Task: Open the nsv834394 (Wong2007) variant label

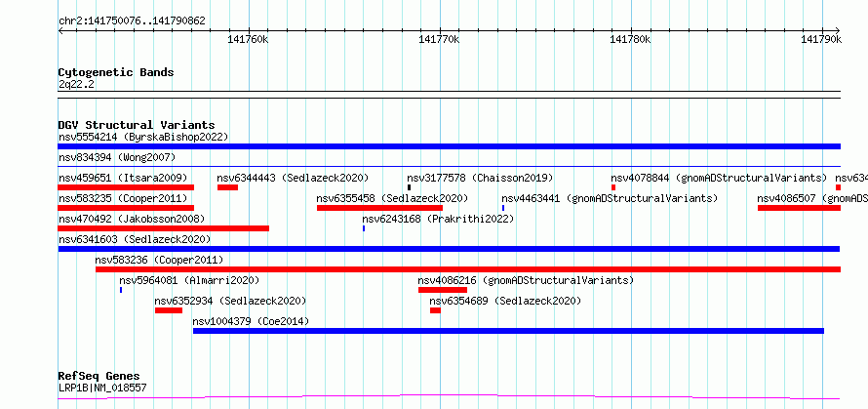Action: pyautogui.click(x=117, y=157)
